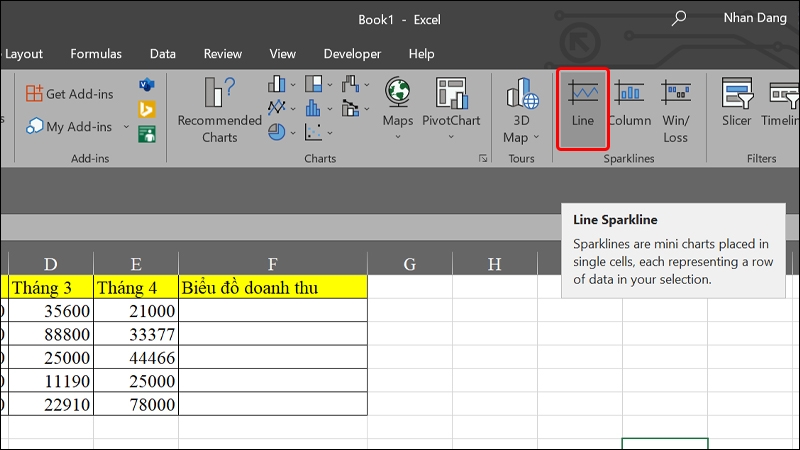
Task: Insert a Column or Bar chart
Action: [277, 84]
